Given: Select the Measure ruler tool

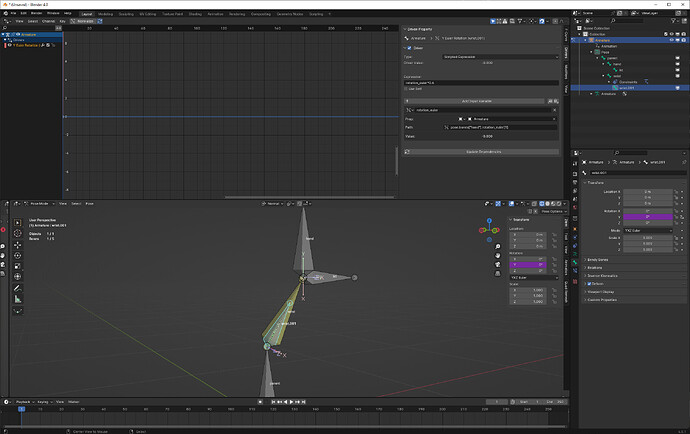Looking at the screenshot, I should [18, 299].
